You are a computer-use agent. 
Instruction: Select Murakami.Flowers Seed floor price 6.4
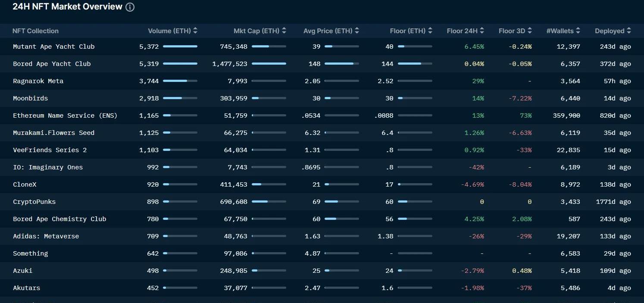coord(388,133)
